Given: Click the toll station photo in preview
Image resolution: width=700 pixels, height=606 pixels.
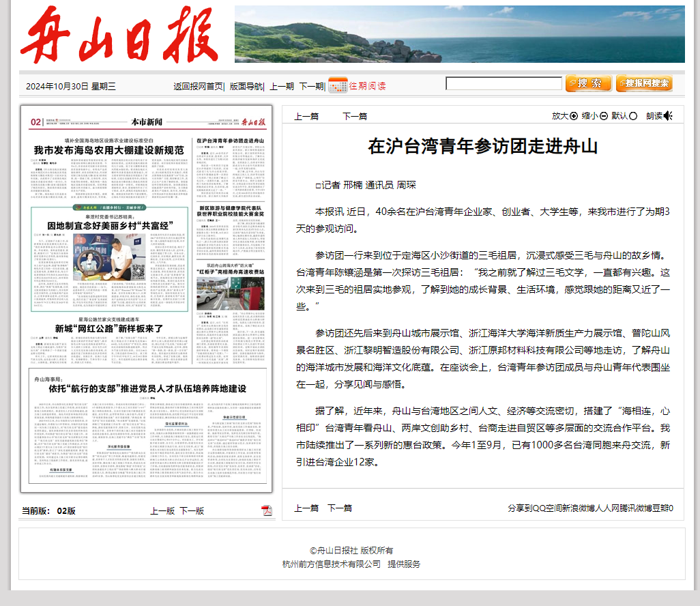Looking at the screenshot, I should (231, 293).
